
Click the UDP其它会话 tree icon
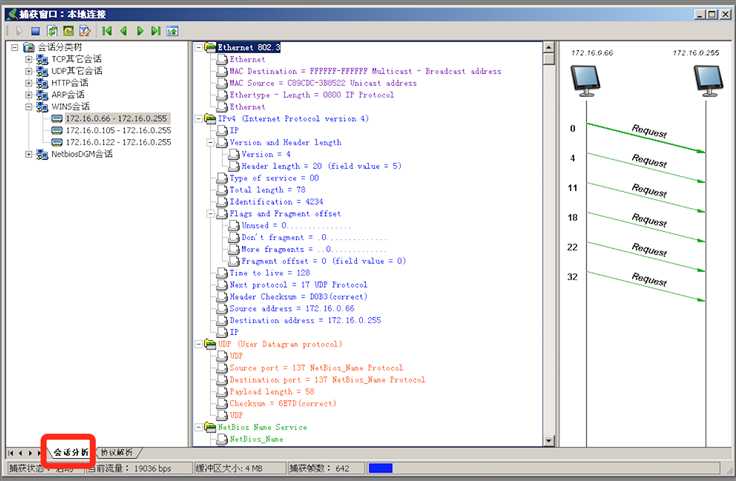pos(42,71)
